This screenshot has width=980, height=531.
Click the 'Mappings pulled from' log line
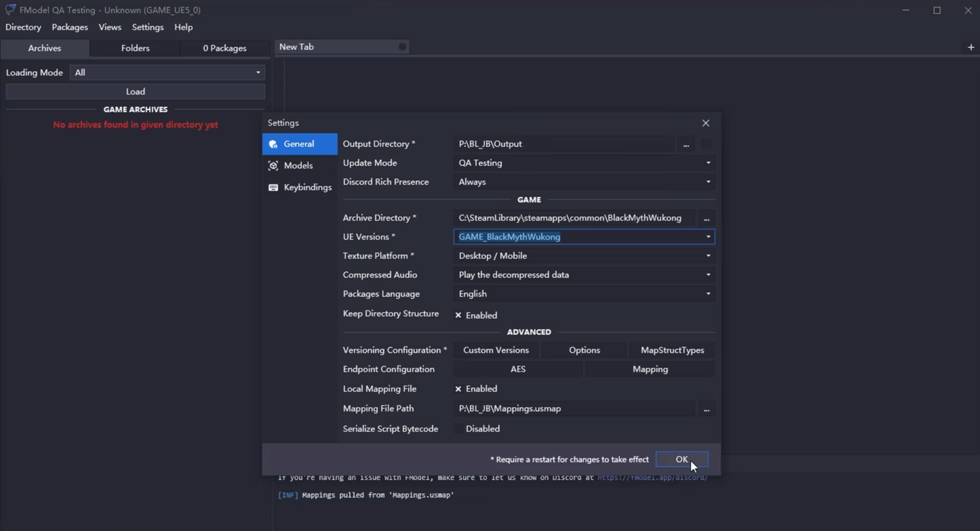(366, 495)
